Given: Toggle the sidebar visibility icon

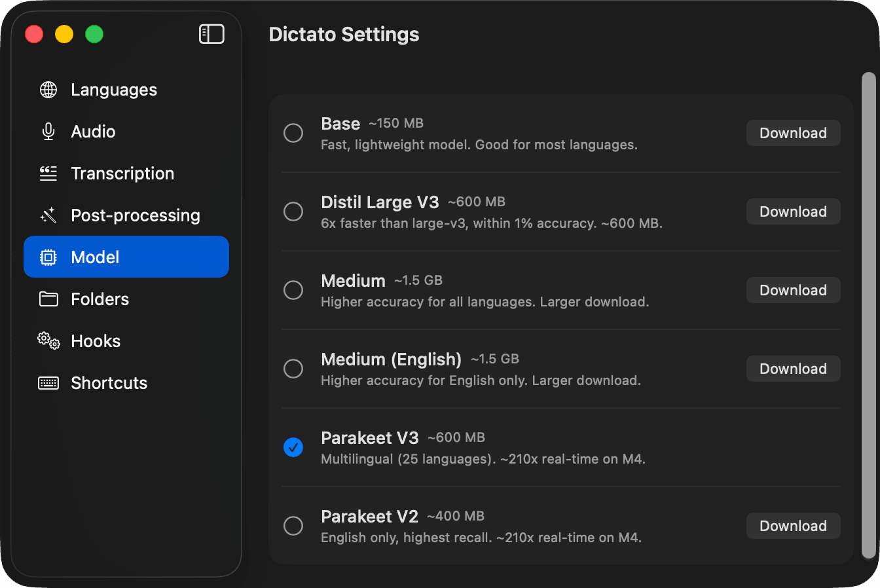Looking at the screenshot, I should click(x=211, y=33).
